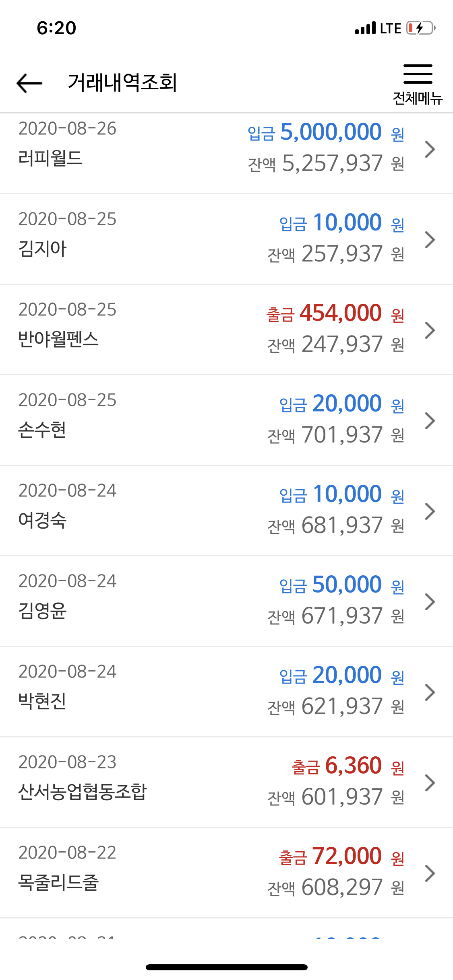Select the 반야월펜스 transaction name

(58, 339)
